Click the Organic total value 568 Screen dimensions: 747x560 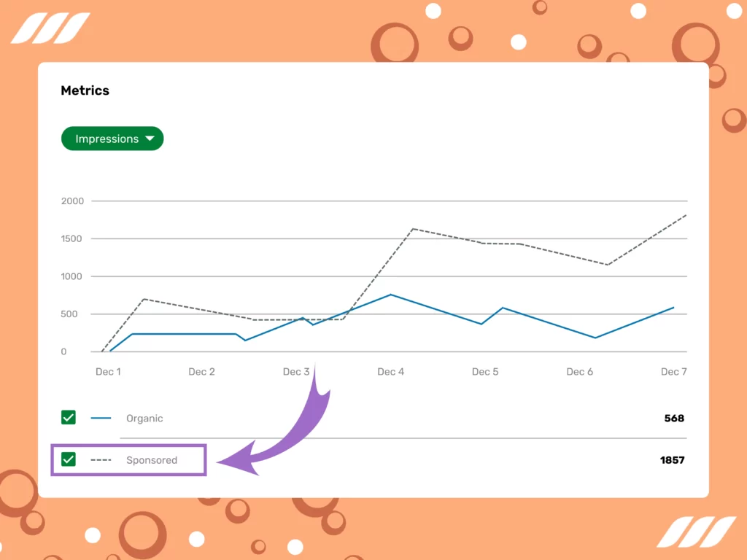point(675,418)
